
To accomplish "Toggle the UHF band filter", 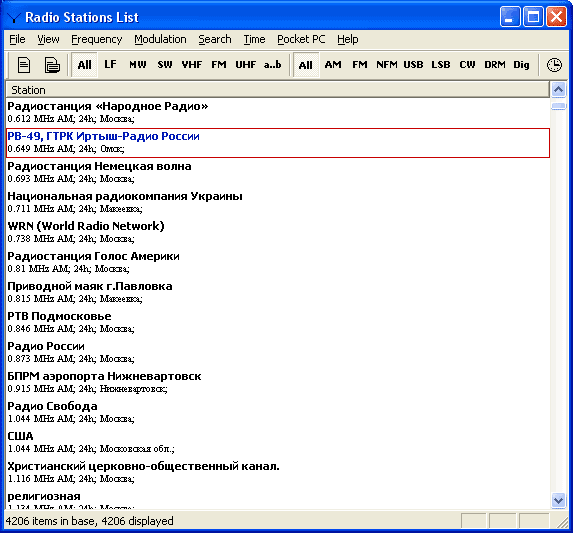I will 246,65.
